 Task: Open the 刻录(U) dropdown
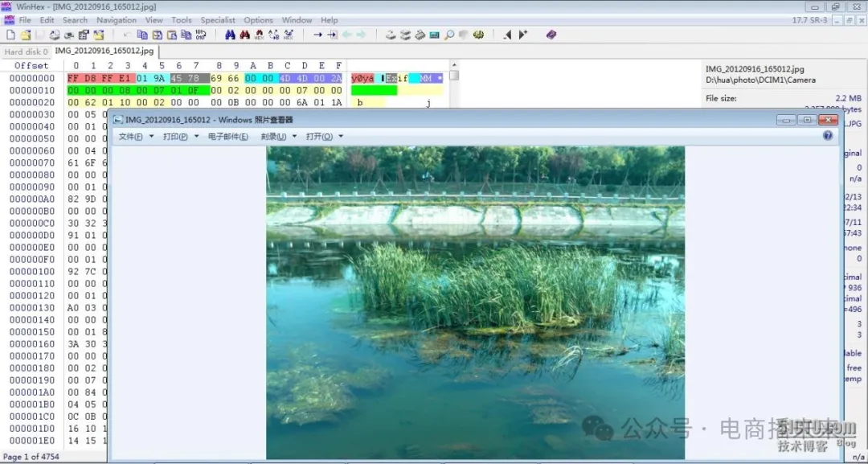(x=278, y=137)
